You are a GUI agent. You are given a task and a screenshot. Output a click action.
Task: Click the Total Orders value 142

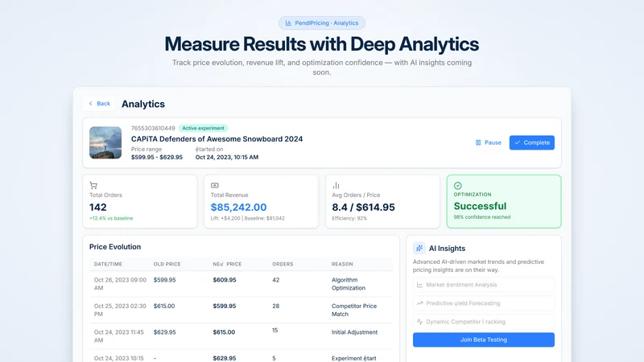97,208
